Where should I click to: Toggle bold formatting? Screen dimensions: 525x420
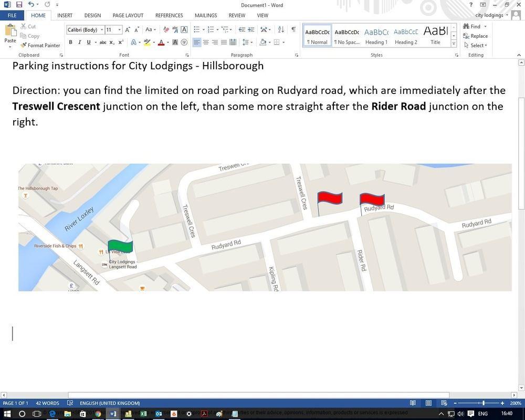(71, 42)
